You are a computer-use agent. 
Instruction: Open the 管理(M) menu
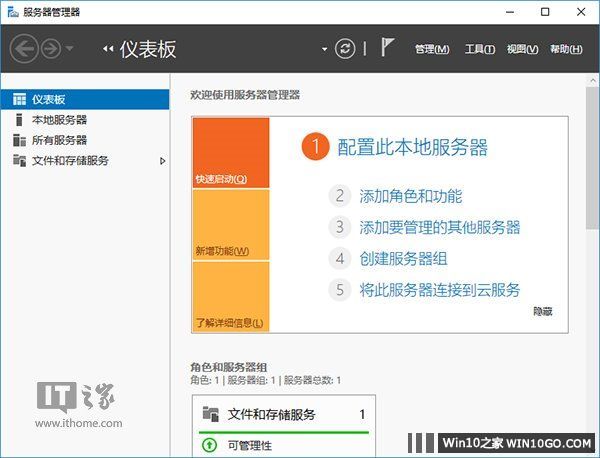[432, 49]
